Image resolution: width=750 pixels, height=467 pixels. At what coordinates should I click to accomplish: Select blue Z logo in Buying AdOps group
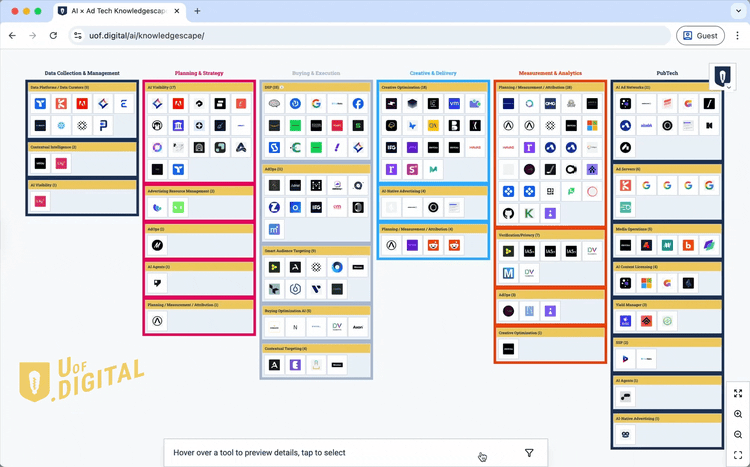coord(274,207)
